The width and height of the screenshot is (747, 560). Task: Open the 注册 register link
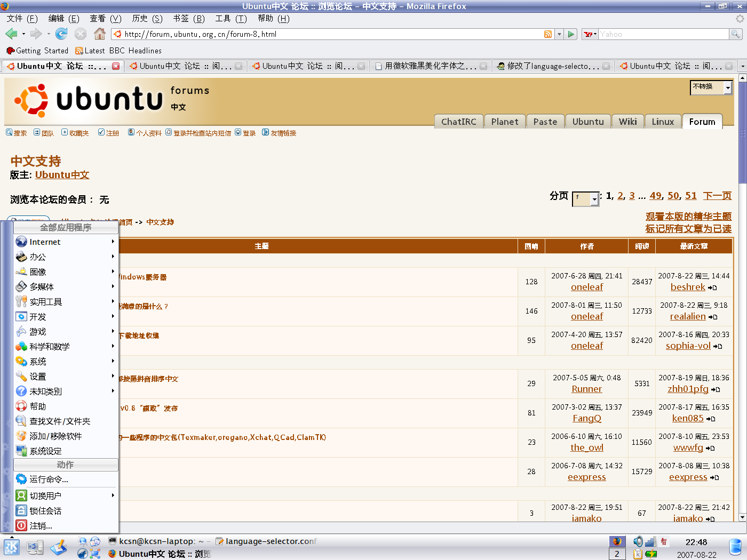(x=109, y=133)
